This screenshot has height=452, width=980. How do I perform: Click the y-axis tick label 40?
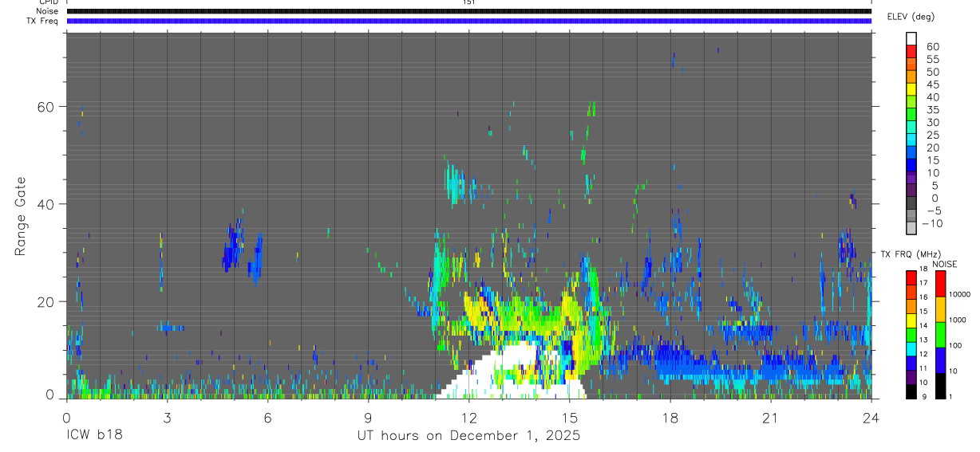45,204
